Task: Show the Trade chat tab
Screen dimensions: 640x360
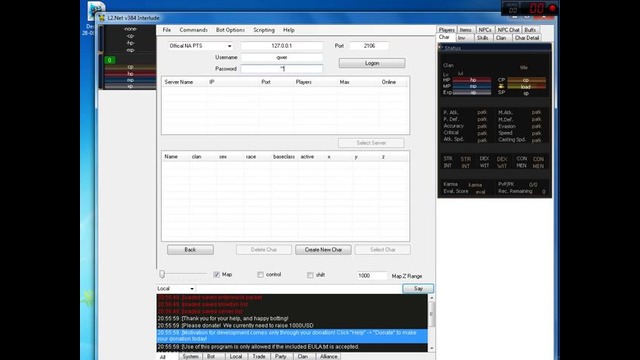Action: pyautogui.click(x=258, y=357)
